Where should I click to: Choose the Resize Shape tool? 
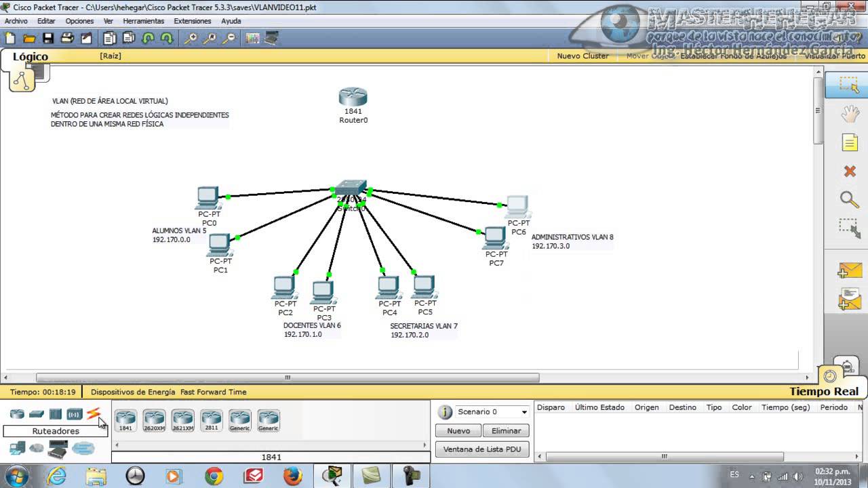(x=849, y=228)
